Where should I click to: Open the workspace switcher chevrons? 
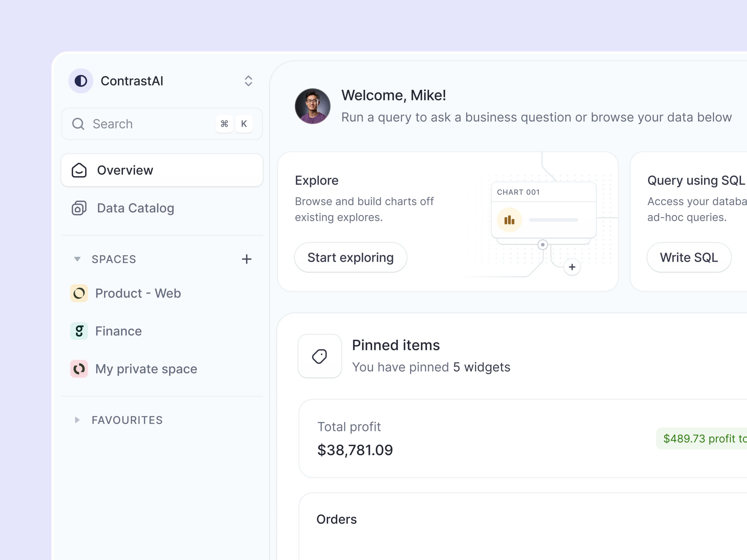[248, 81]
